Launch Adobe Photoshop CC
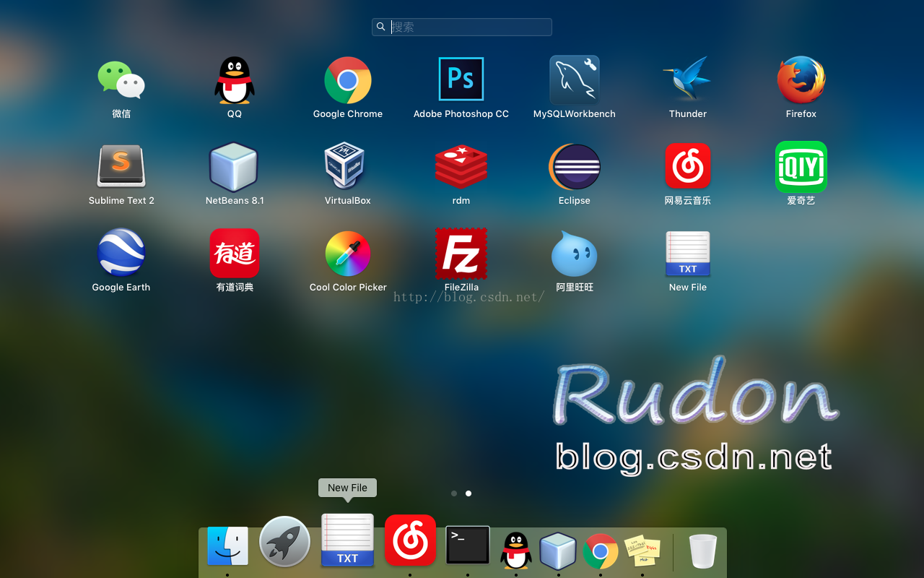Image resolution: width=924 pixels, height=578 pixels. (461, 79)
